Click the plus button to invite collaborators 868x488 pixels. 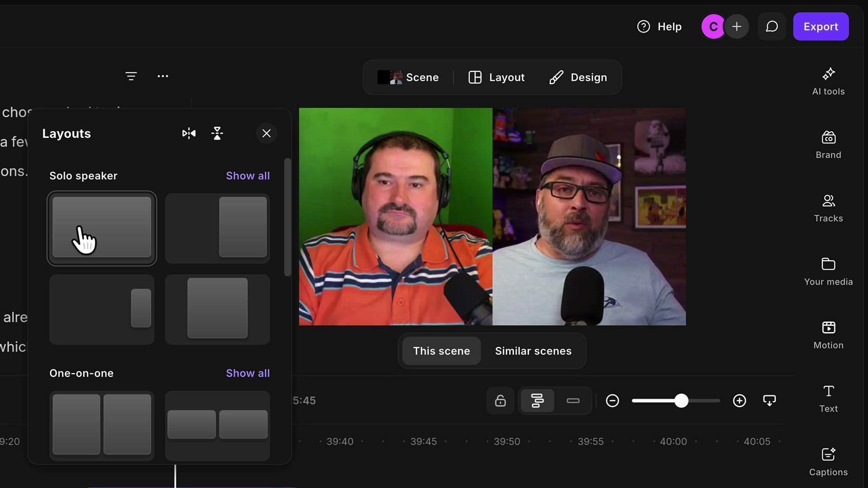pyautogui.click(x=737, y=27)
